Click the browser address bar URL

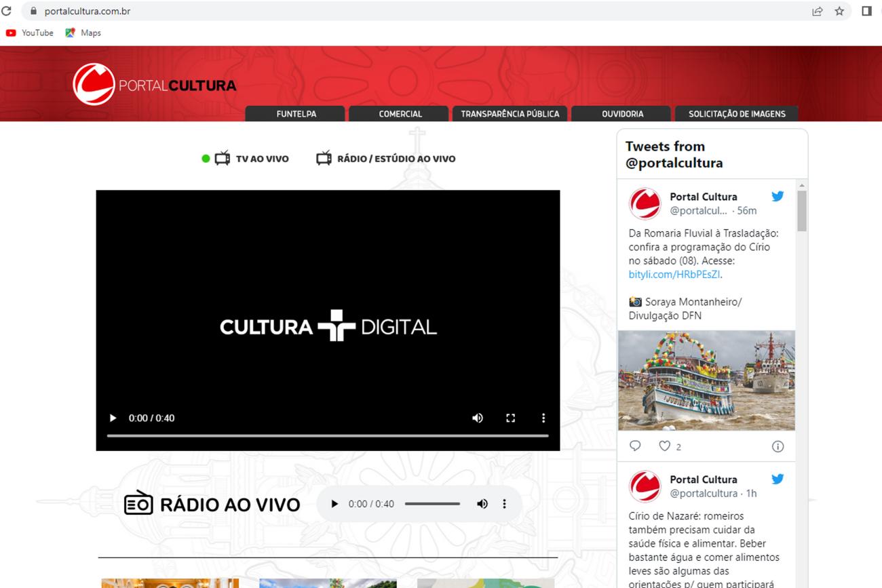pyautogui.click(x=88, y=11)
